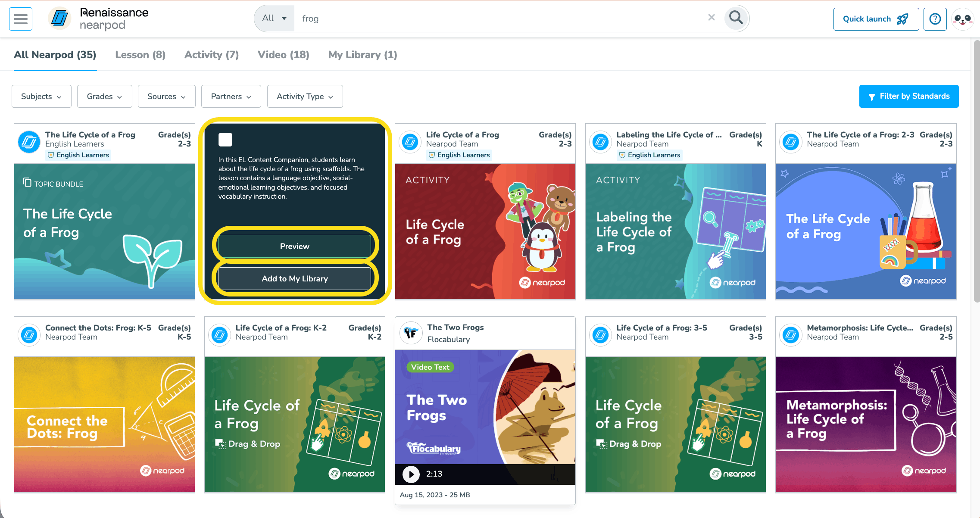Open the panda profile avatar menu
The image size is (980, 518).
[963, 19]
